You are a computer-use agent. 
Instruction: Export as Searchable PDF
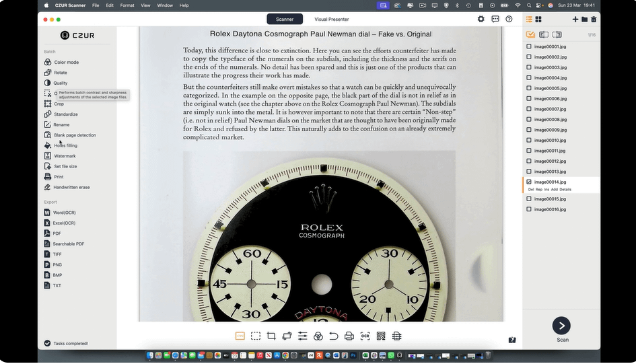pyautogui.click(x=68, y=244)
